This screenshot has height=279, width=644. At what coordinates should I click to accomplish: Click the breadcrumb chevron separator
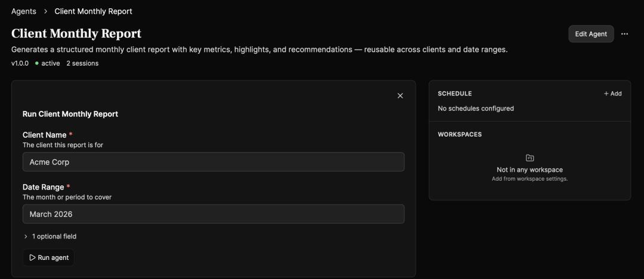click(x=45, y=11)
